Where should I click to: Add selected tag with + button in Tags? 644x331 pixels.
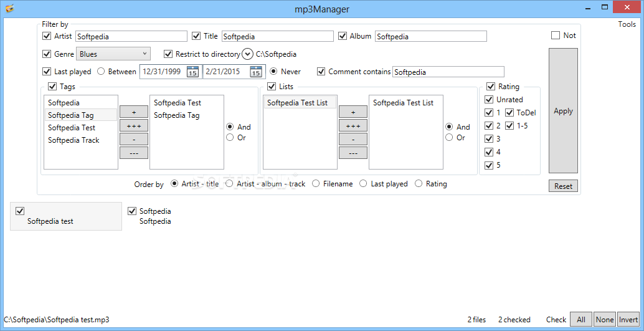[134, 112]
